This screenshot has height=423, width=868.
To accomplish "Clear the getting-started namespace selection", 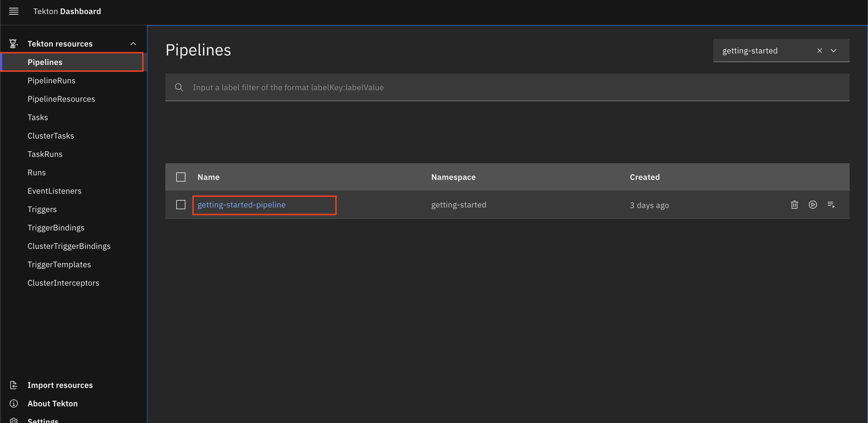I will 819,51.
